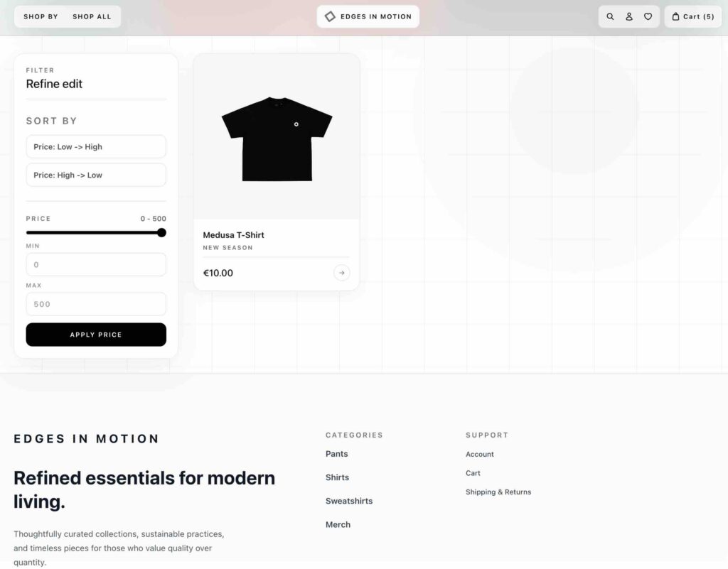728x569 pixels.
Task: Focus the Max price input field
Action: 96,304
